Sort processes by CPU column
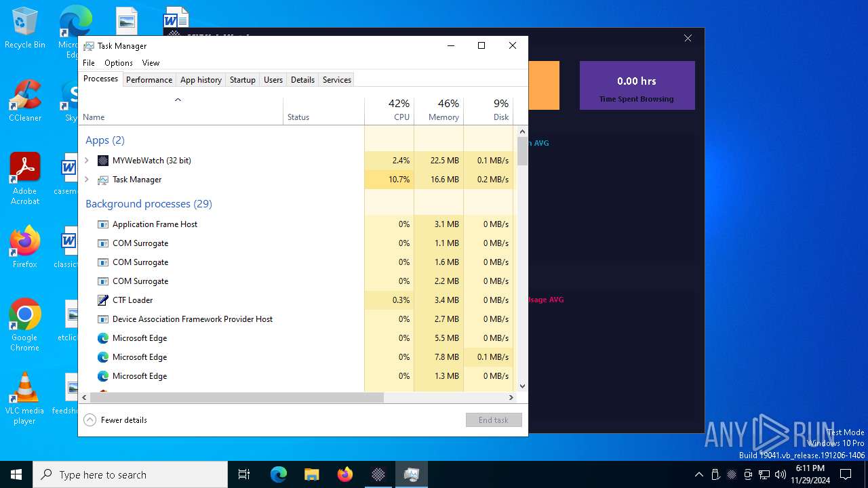This screenshot has height=488, width=868. coord(389,110)
